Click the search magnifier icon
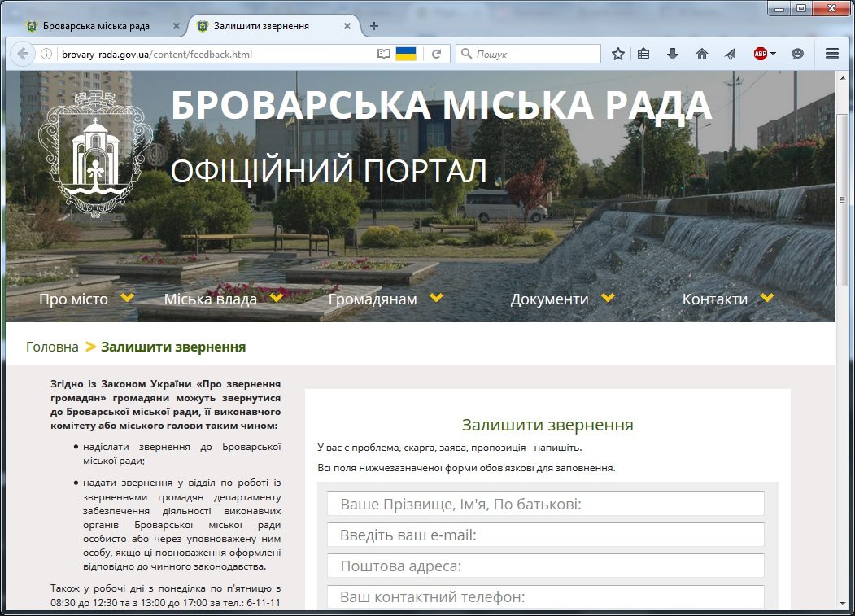The height and width of the screenshot is (616, 855). point(466,54)
